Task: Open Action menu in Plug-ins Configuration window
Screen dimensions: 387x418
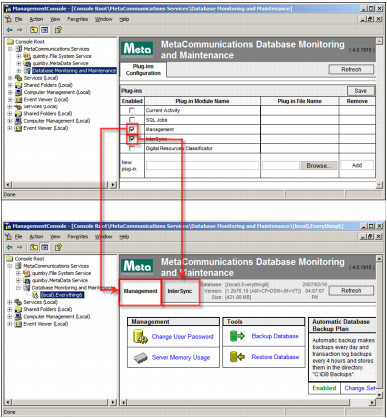Action: (x=36, y=19)
